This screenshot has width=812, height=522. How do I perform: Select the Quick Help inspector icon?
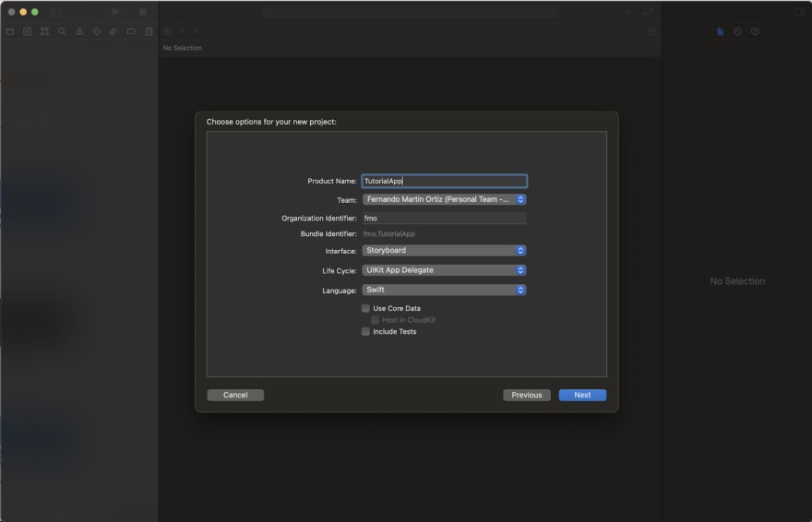pos(755,31)
